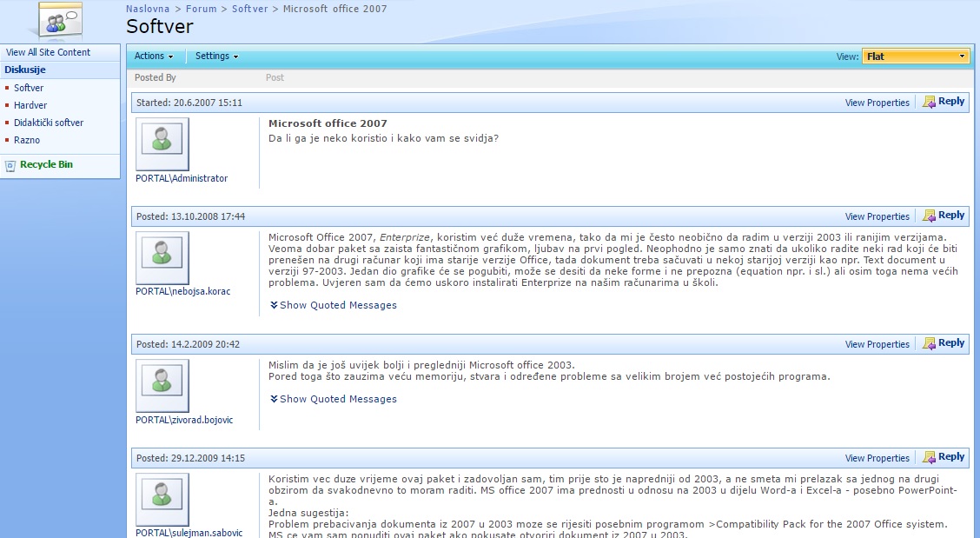
Task: Click Microsoft office 2007 breadcrumb text
Action: pos(335,9)
